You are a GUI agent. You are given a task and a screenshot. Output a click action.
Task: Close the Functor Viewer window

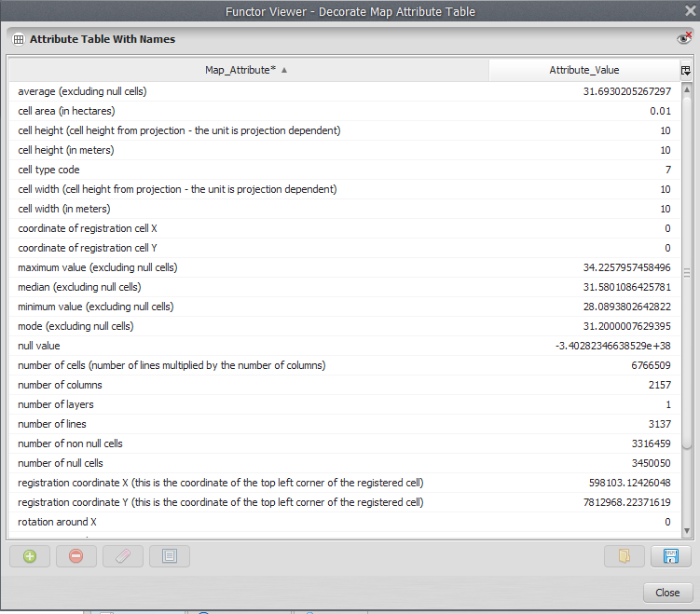(x=689, y=11)
